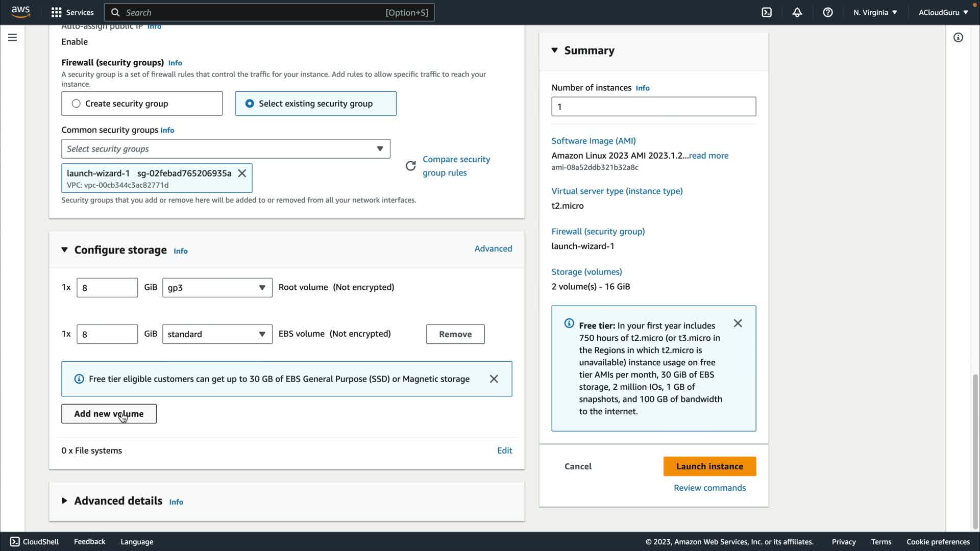Open the ACloudGuru account menu
The height and width of the screenshot is (551, 980).
(x=943, y=12)
